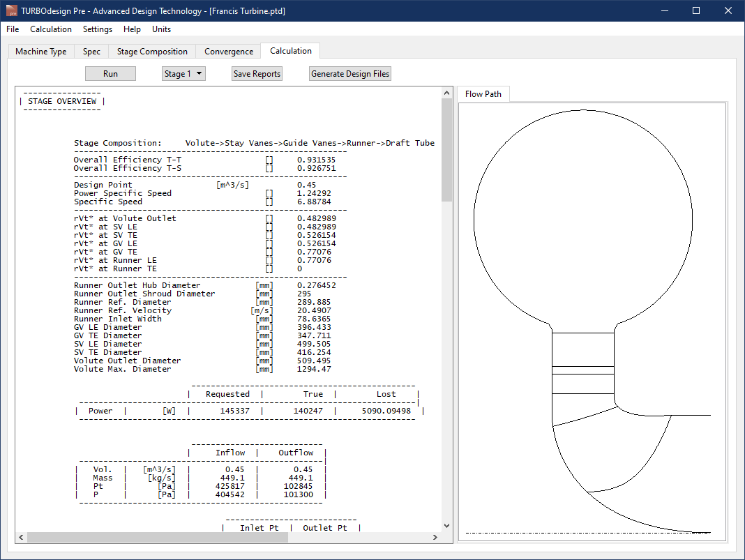Screen dimensions: 745x560
Task: Click the scroll-down arrow of the report pane
Action: pyautogui.click(x=446, y=525)
